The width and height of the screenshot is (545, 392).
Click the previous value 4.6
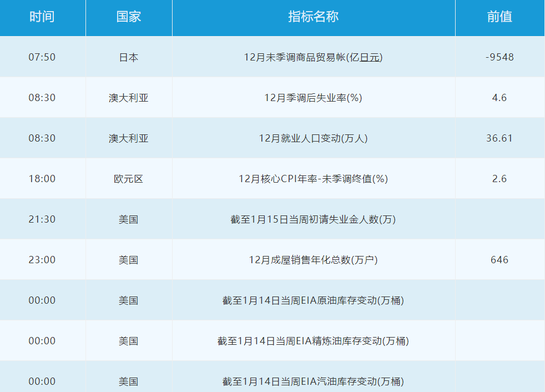pyautogui.click(x=499, y=98)
